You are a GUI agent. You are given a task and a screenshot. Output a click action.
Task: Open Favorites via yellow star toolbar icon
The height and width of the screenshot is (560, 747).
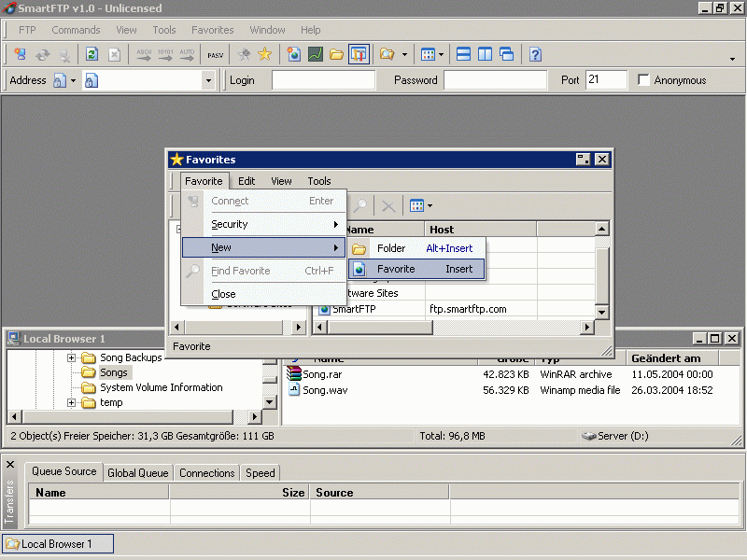[264, 54]
